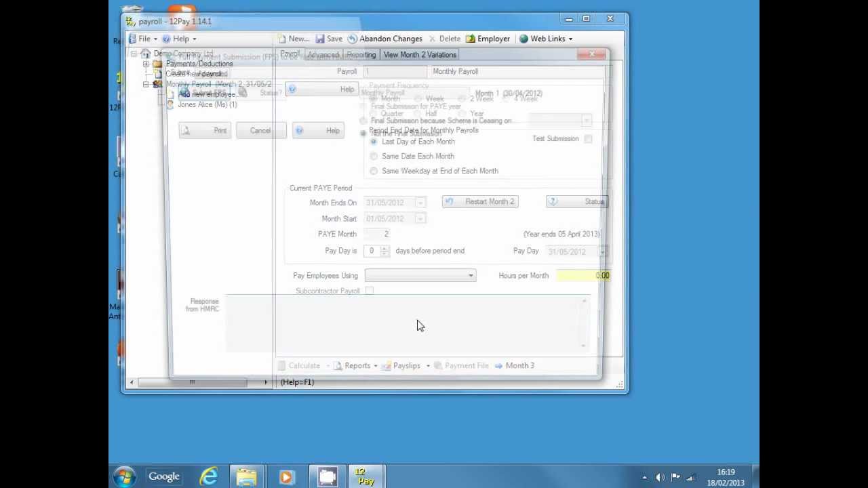Viewport: 868px width, 488px height.
Task: Open Internet Explorer from the taskbar
Action: (x=209, y=476)
